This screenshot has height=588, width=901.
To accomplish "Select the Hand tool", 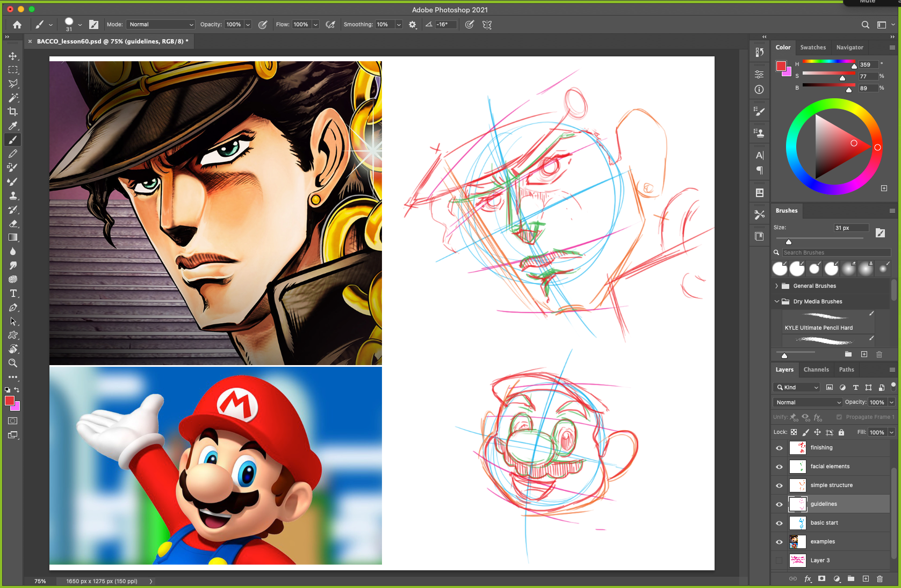I will pos(13,349).
